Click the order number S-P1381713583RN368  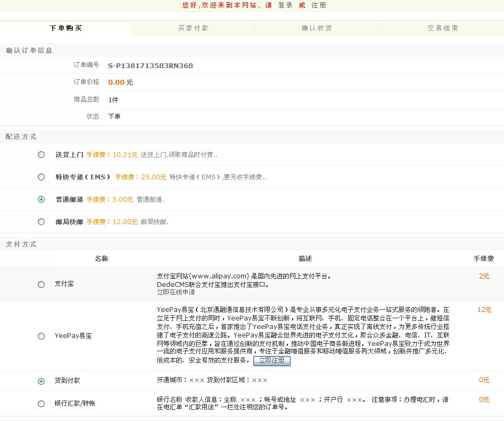pos(150,66)
